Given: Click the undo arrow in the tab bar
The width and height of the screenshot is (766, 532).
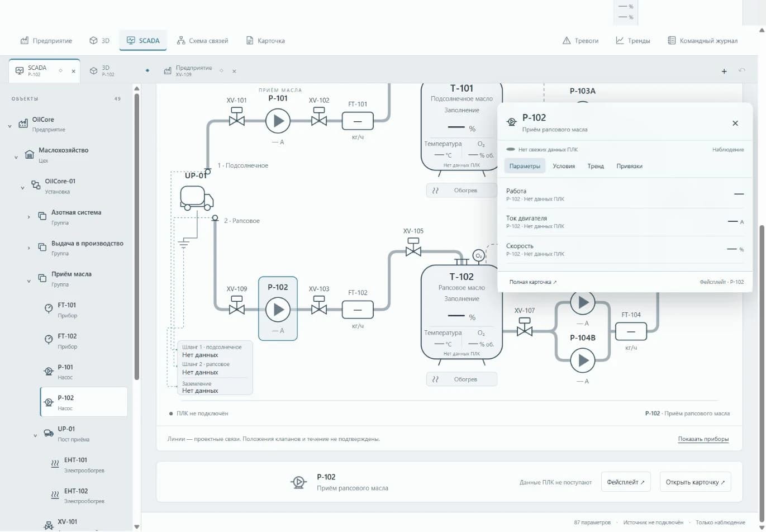Looking at the screenshot, I should [742, 70].
